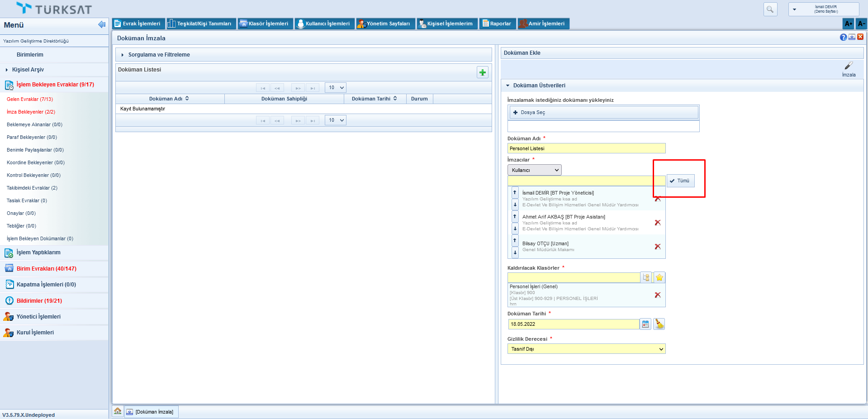Open the calendar picker for Doküman Tarihi

[x=645, y=324]
